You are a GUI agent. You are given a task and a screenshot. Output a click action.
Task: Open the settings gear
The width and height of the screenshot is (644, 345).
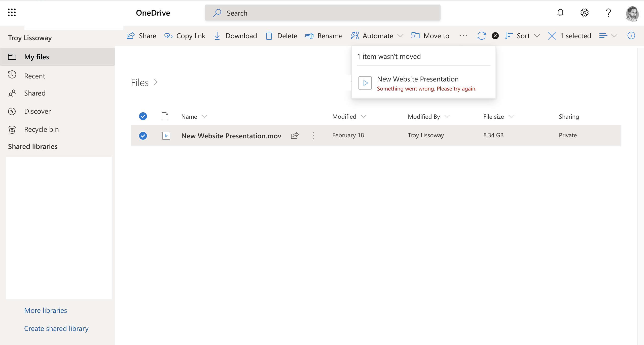click(x=584, y=13)
